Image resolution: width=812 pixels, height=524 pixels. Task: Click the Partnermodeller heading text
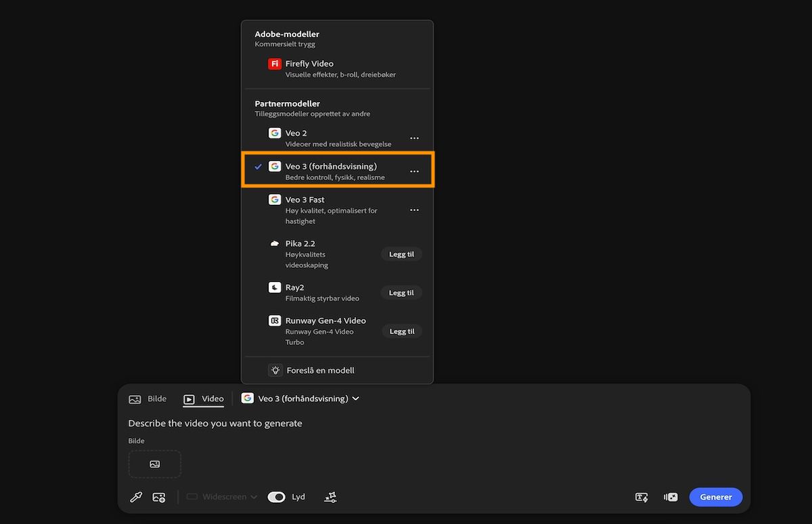click(x=288, y=103)
